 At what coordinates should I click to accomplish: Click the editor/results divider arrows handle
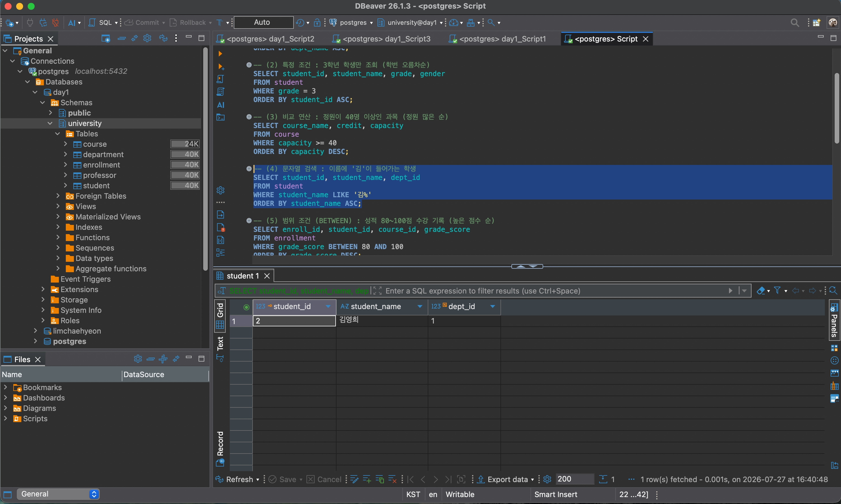pos(527,267)
